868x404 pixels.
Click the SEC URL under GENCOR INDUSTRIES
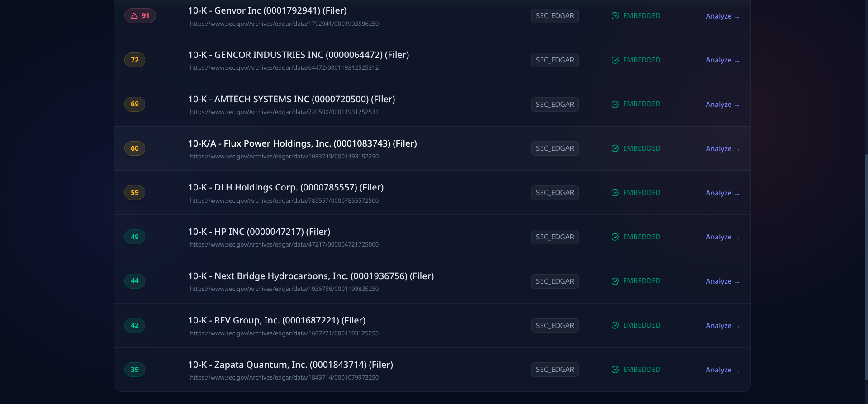click(285, 68)
